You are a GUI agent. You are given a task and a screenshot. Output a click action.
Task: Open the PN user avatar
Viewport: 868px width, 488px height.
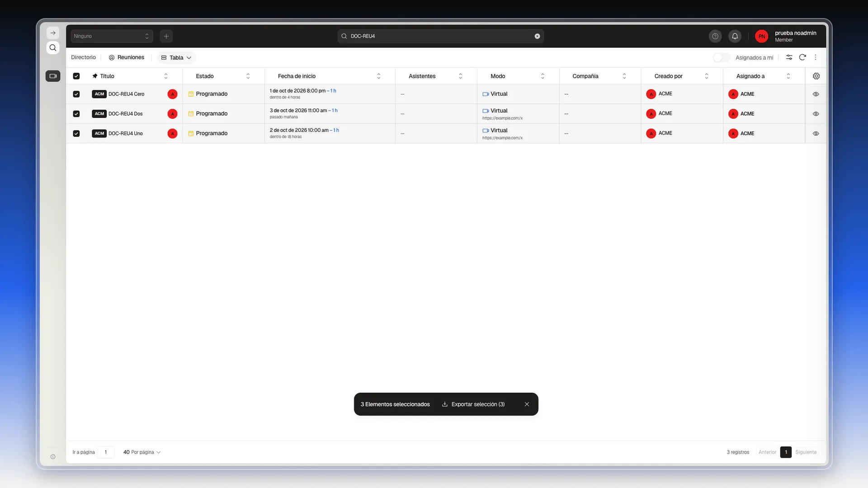762,36
